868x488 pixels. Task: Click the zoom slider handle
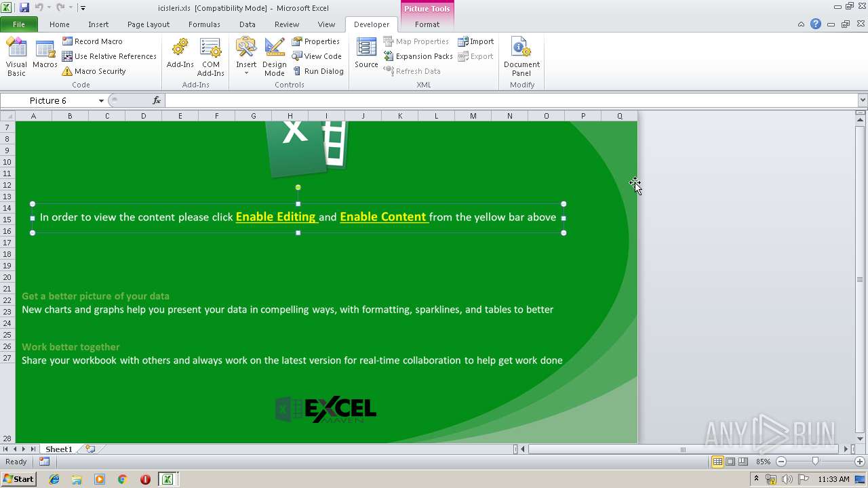click(815, 462)
